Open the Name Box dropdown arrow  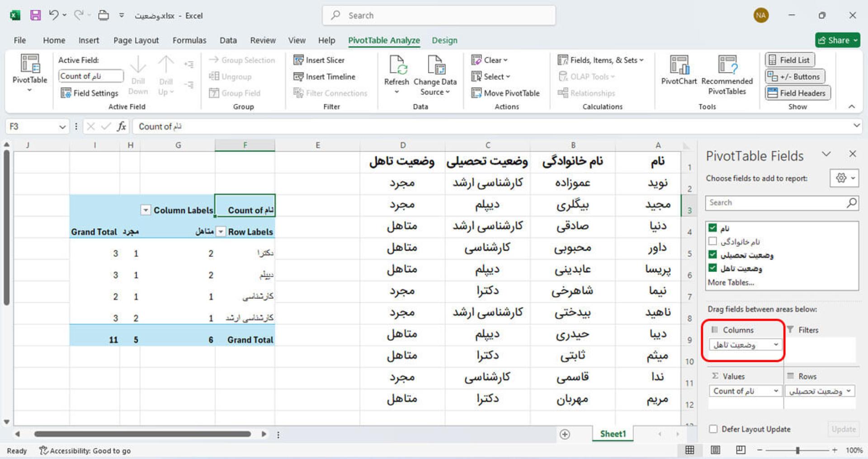tap(62, 127)
